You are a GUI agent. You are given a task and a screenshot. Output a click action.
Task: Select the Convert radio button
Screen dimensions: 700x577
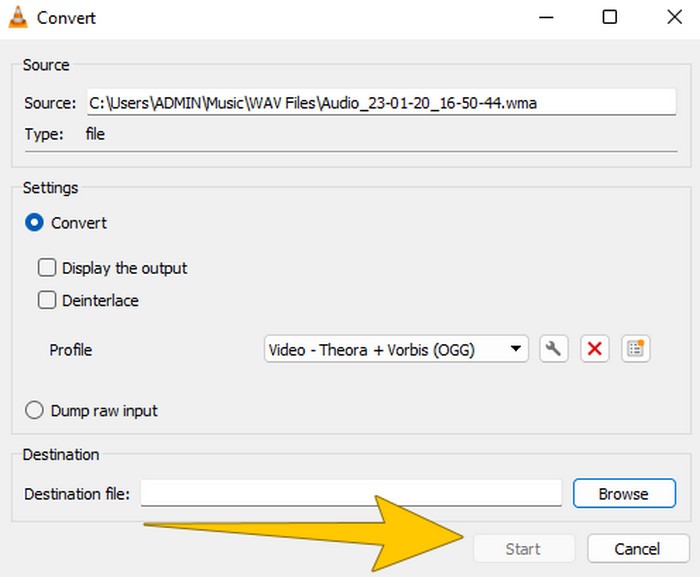[34, 222]
